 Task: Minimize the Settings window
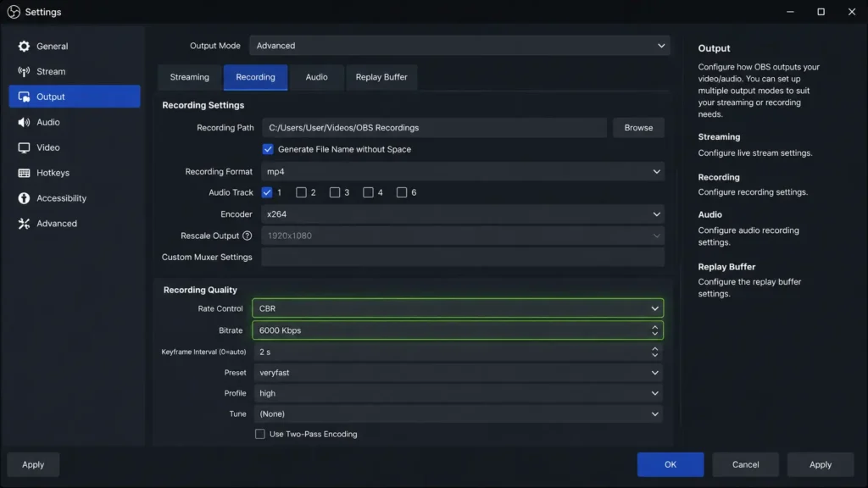(791, 12)
